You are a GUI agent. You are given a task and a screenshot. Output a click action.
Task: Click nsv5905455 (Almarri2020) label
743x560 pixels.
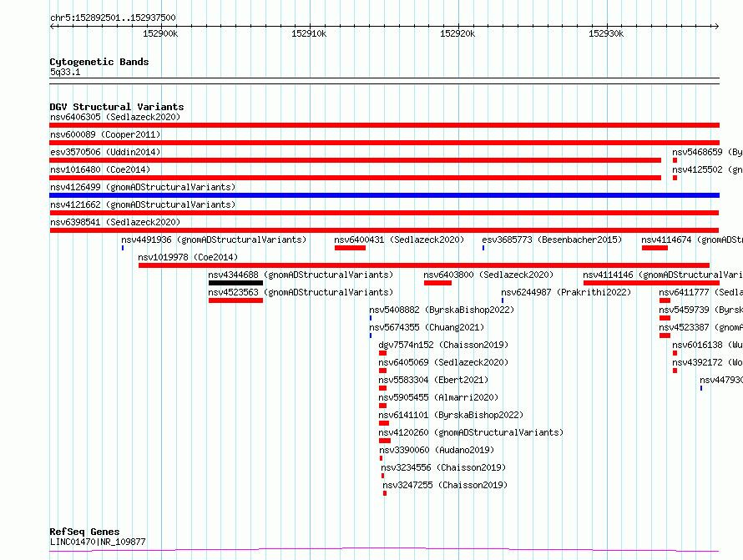click(x=438, y=397)
